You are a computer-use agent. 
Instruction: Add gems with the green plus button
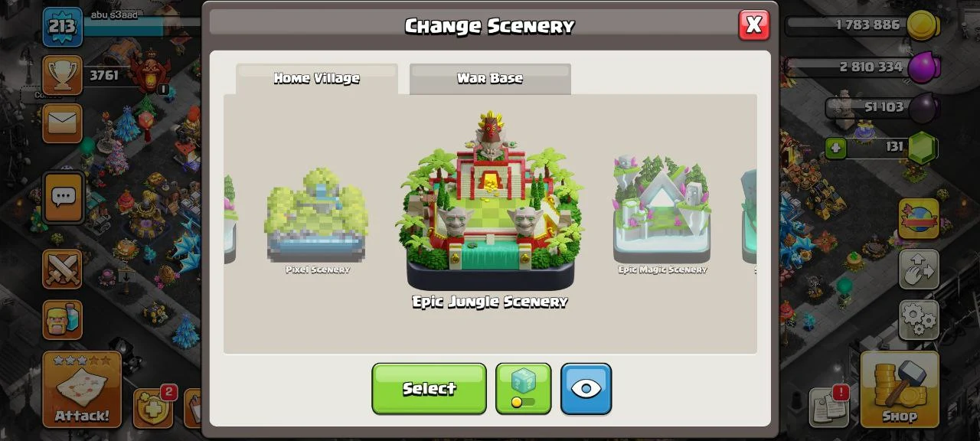835,147
